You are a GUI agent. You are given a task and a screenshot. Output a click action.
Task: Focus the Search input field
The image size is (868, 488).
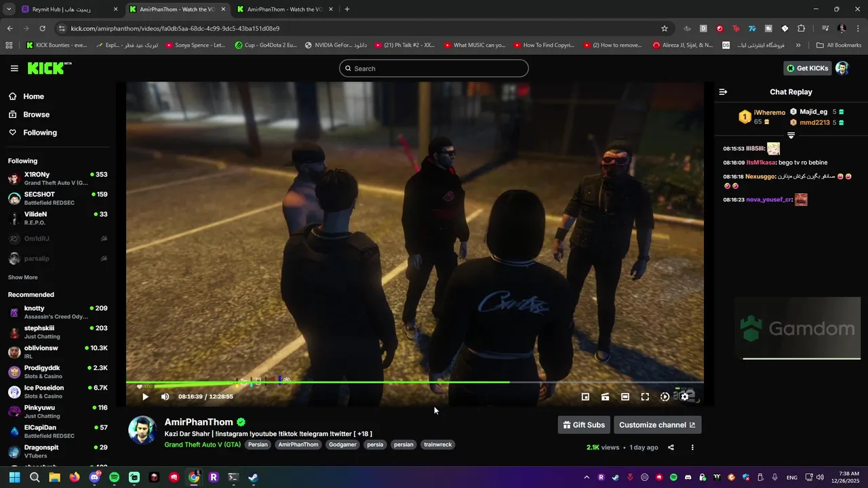pyautogui.click(x=434, y=68)
